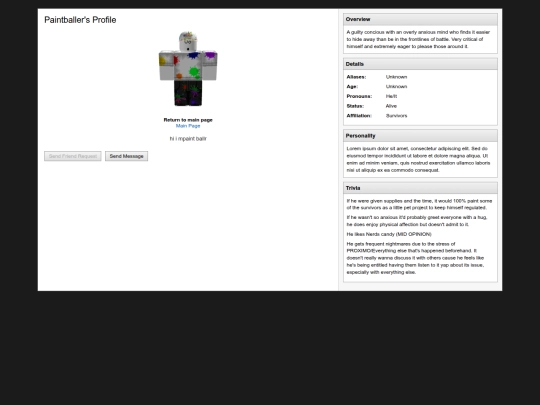Click the 'hi i mpaint ballr' blurb
540x405 pixels.
click(x=188, y=139)
